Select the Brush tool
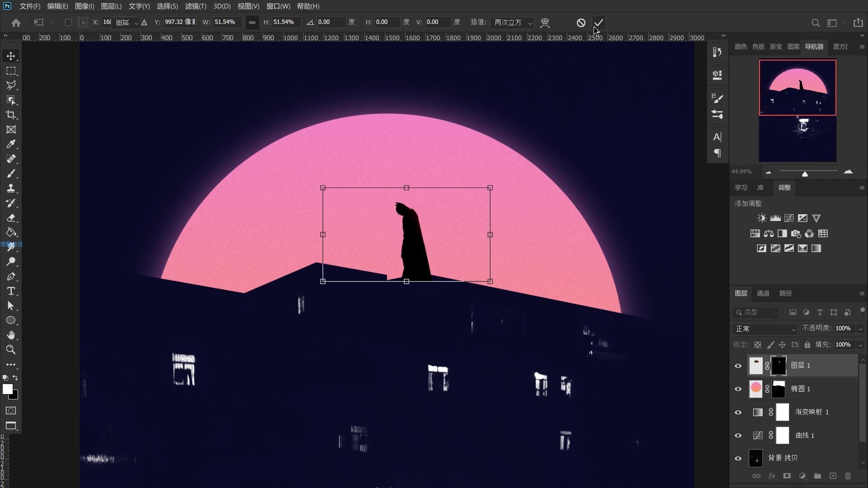Screen dimensions: 868x488 tap(11, 174)
